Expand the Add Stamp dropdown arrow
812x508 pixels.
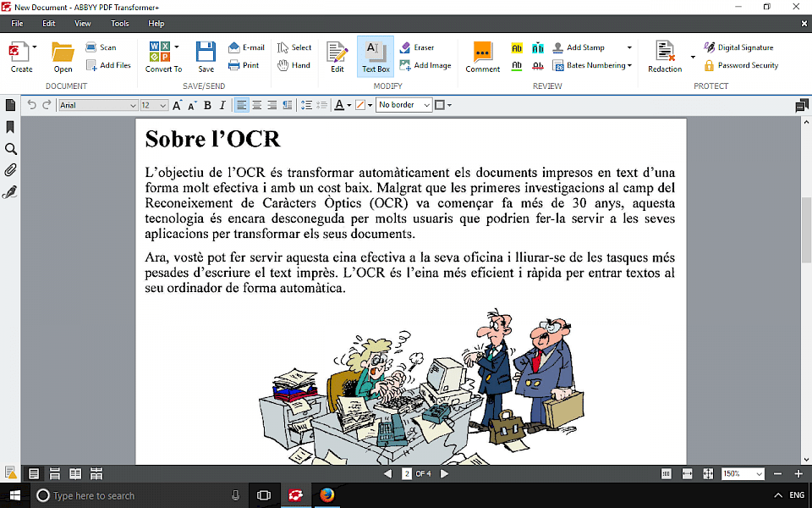pyautogui.click(x=629, y=47)
